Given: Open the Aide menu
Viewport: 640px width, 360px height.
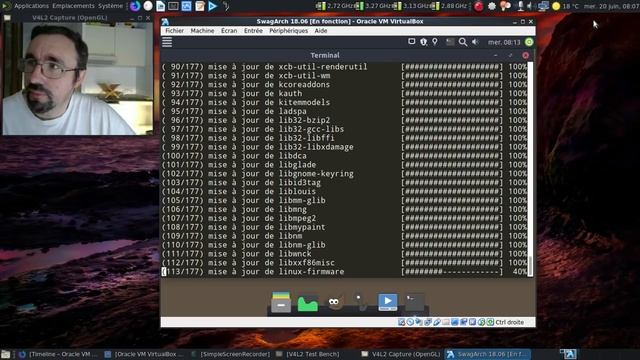Looking at the screenshot, I should pyautogui.click(x=321, y=31).
